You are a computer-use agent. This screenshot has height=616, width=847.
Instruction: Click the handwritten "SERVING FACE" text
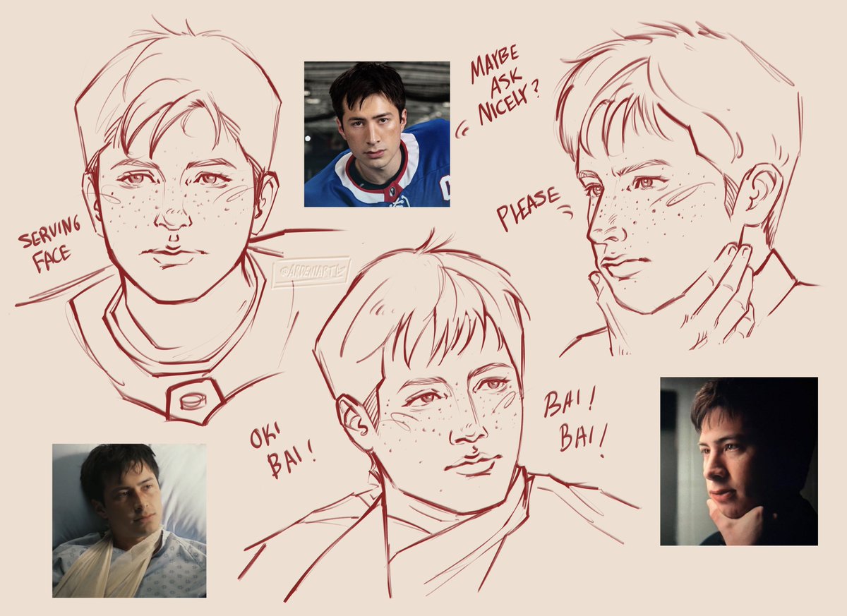point(49,245)
